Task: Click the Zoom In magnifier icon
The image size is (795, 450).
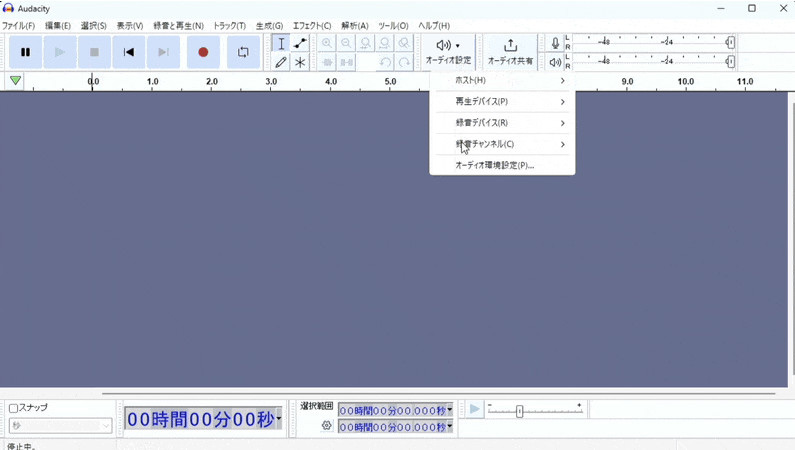Action: click(327, 43)
